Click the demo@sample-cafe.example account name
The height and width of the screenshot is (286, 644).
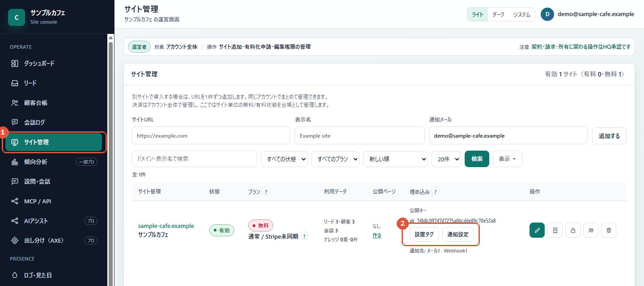[x=596, y=14]
